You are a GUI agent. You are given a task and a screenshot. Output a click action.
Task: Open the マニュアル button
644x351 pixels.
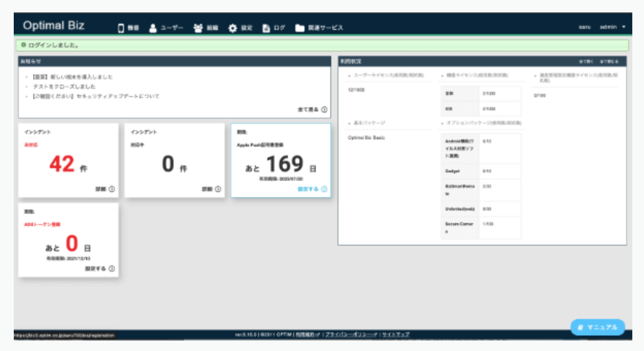[x=598, y=327]
